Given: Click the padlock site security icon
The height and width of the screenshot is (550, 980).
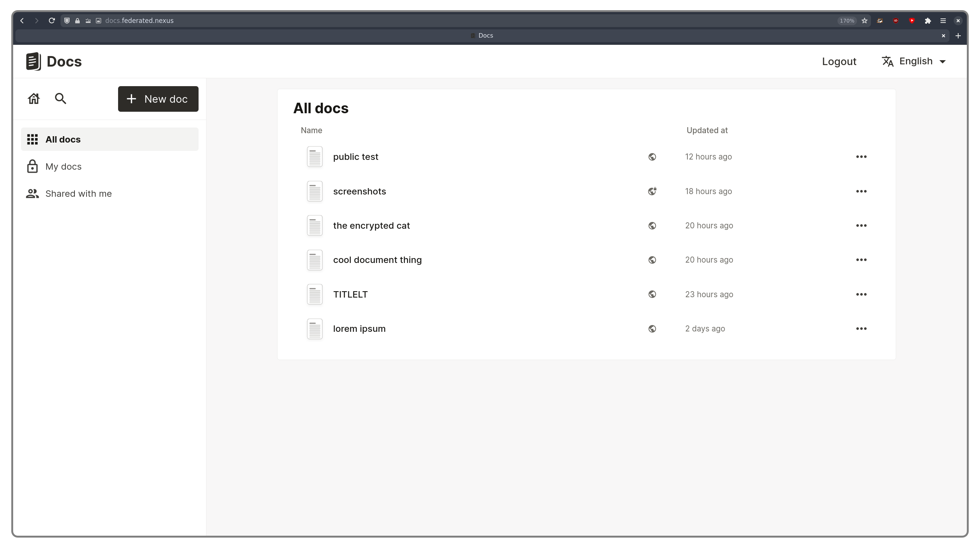Looking at the screenshot, I should [77, 21].
